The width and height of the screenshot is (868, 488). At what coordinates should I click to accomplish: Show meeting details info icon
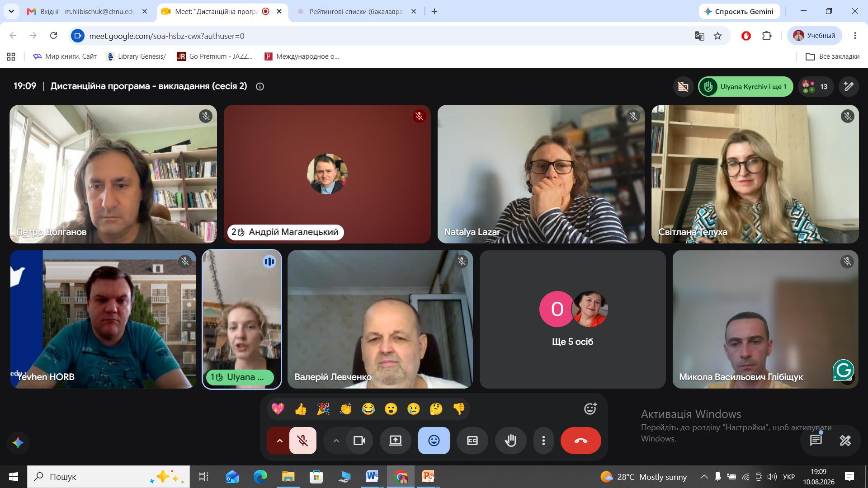pyautogui.click(x=260, y=86)
